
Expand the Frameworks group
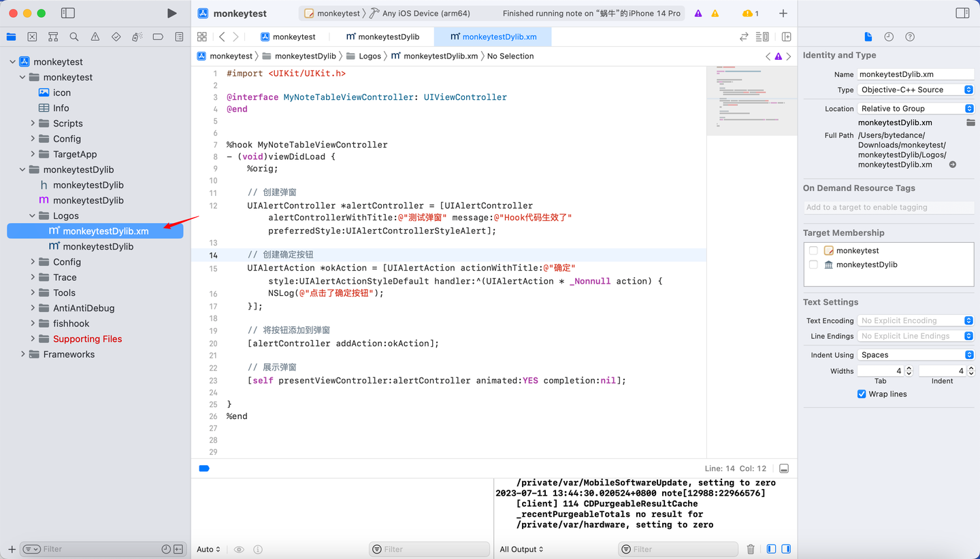tap(22, 354)
